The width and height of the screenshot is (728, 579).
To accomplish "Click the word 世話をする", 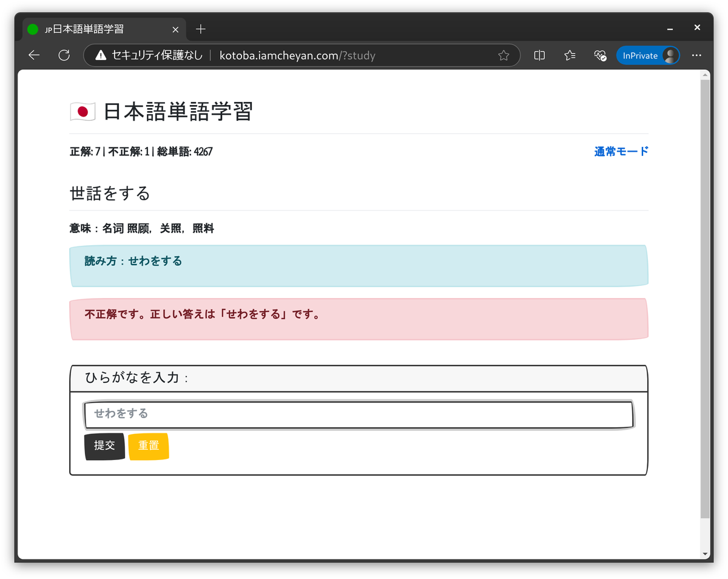I will [x=110, y=194].
